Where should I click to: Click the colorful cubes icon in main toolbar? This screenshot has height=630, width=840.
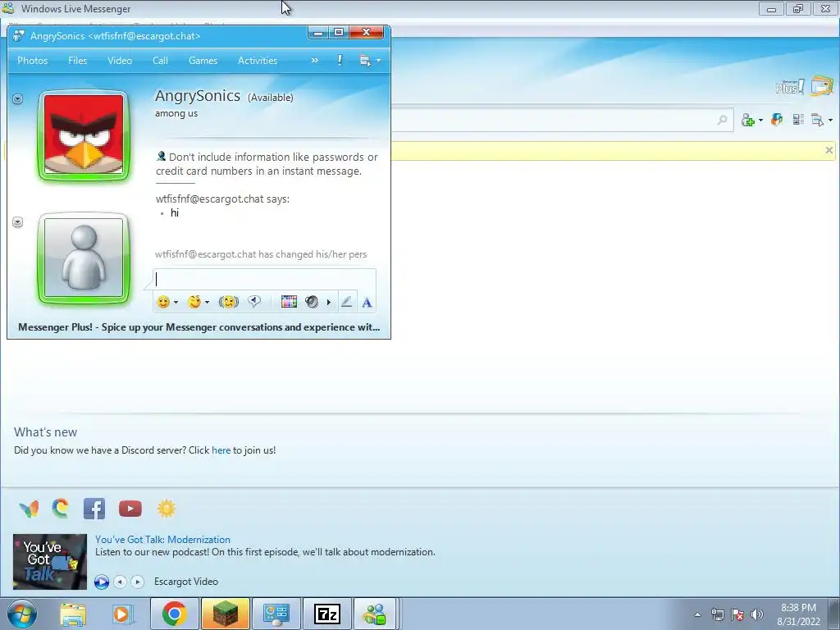pos(777,120)
